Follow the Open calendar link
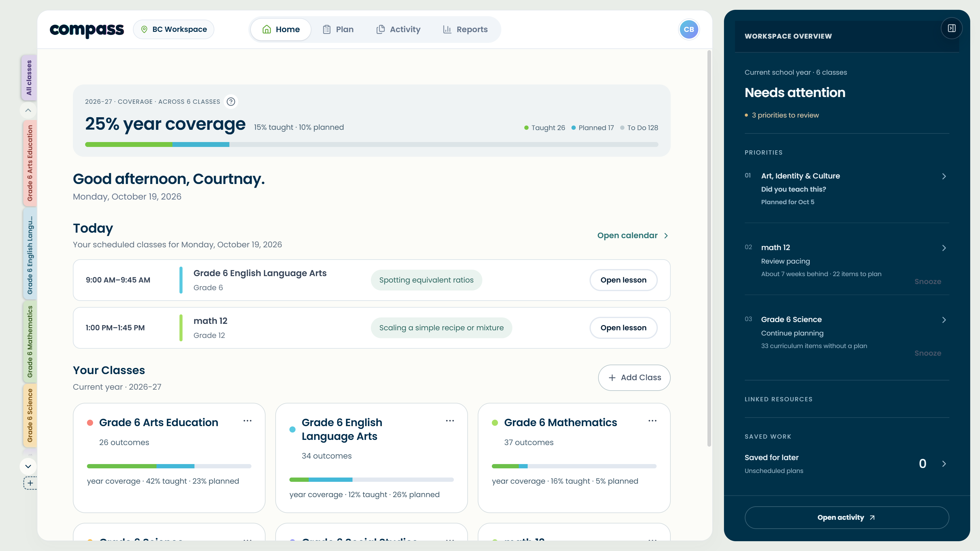Screen dimensions: 980x551 click(633, 235)
